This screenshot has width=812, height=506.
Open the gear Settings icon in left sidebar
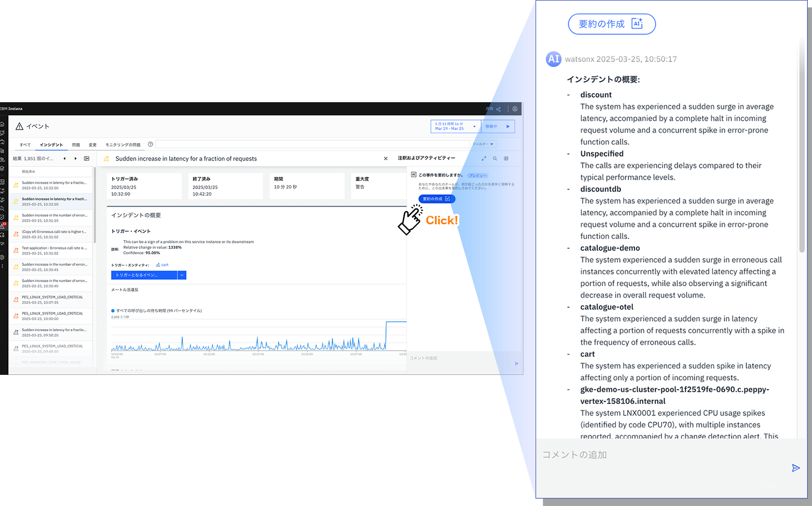pyautogui.click(x=2, y=257)
